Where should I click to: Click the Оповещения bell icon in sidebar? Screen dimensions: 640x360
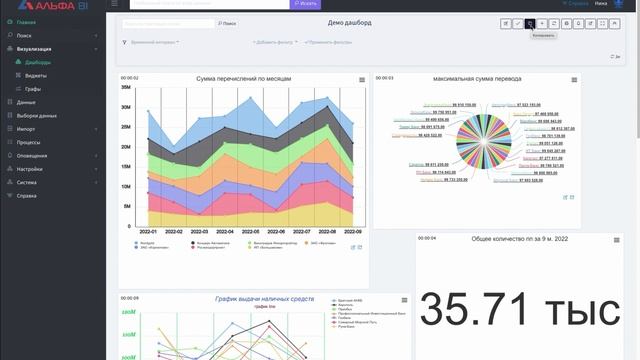click(x=10, y=156)
